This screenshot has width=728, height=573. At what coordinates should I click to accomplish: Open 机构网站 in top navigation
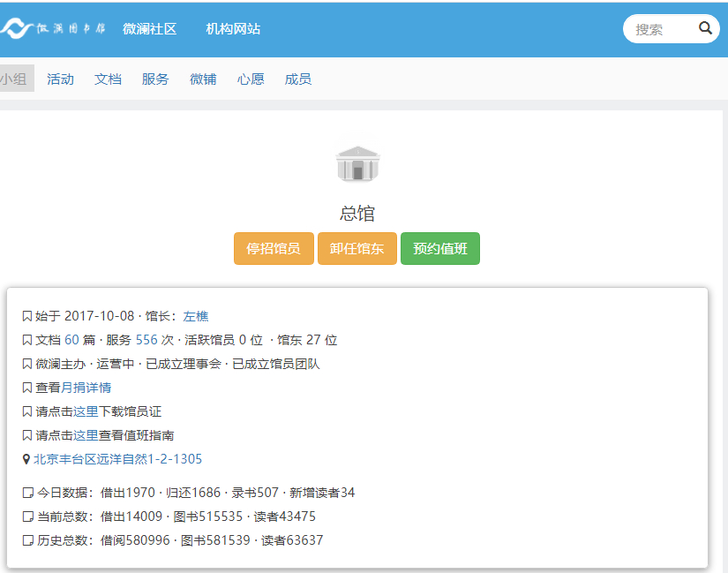(233, 29)
